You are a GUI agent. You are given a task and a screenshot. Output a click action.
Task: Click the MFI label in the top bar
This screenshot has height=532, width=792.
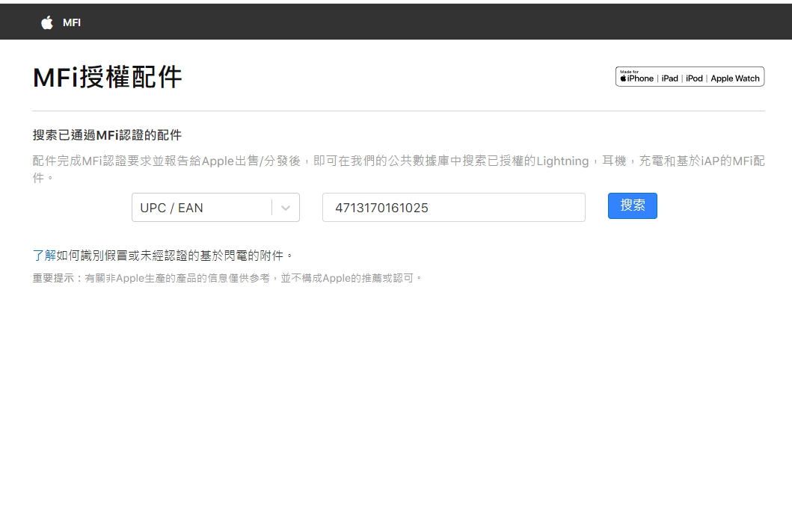pos(72,22)
